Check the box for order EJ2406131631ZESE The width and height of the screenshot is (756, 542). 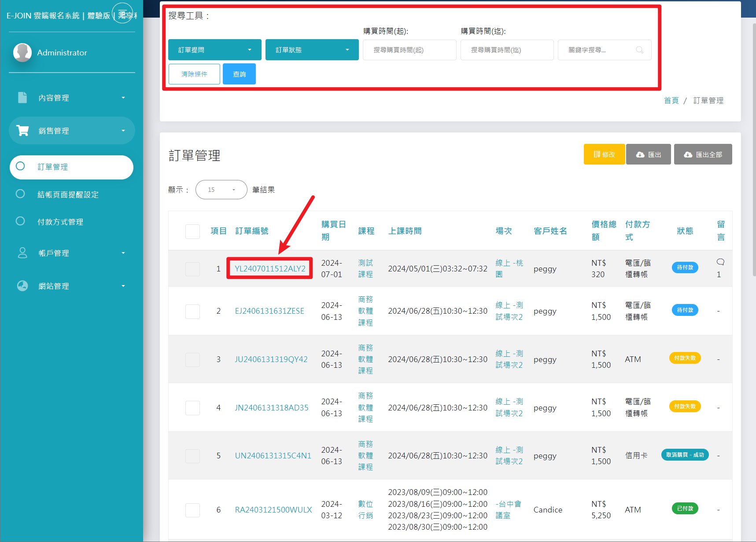tap(192, 311)
